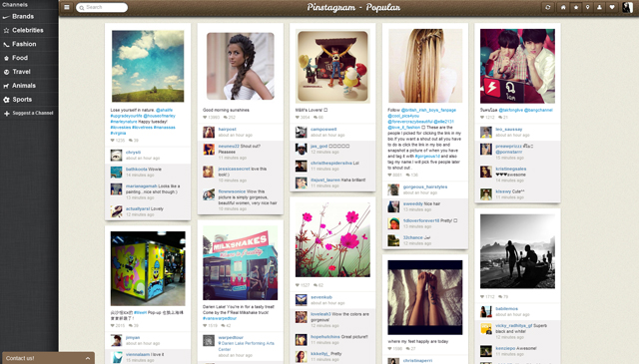Expand the Contact us! panel

point(48,358)
